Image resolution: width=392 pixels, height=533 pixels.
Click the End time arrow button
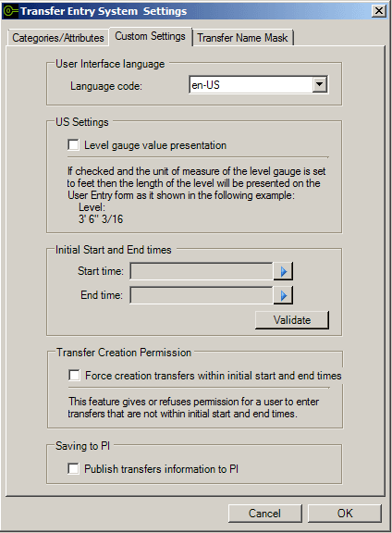point(283,295)
